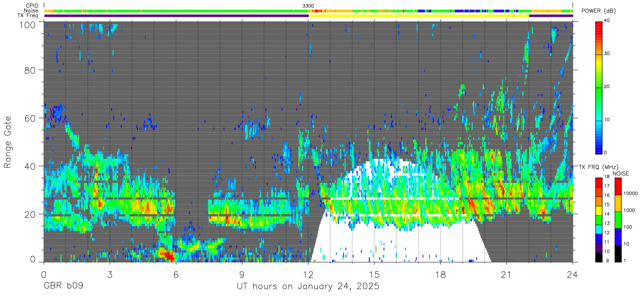Click the TX Freq row label
This screenshot has height=297, width=644.
pyautogui.click(x=28, y=16)
